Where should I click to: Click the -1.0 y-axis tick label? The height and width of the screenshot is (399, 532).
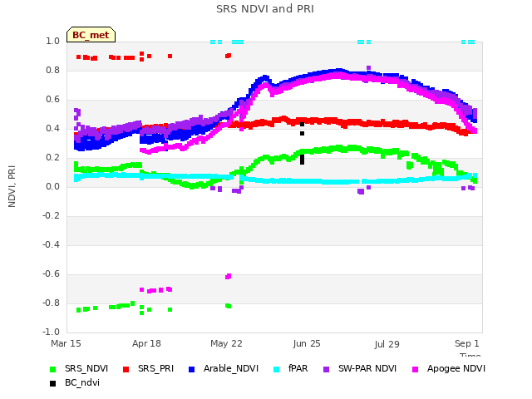[x=51, y=332]
